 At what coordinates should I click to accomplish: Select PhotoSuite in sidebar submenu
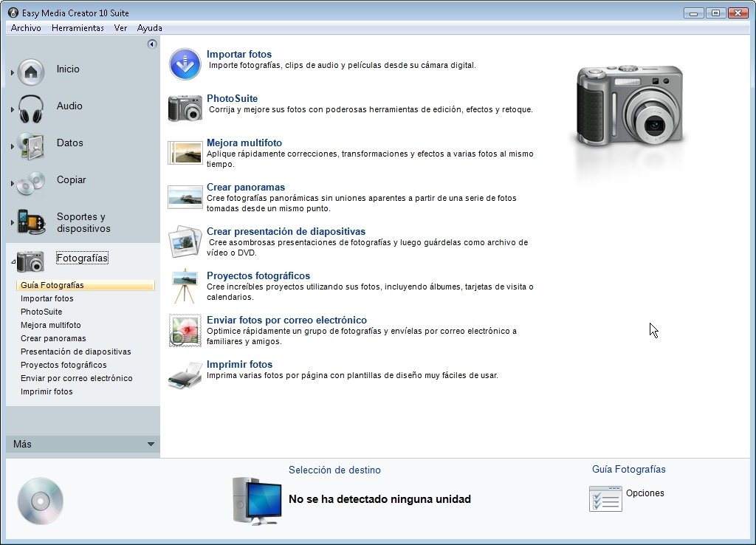(x=41, y=312)
